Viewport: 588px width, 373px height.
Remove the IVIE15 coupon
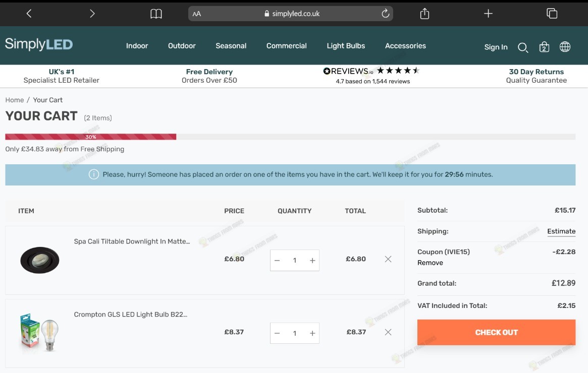click(x=430, y=263)
